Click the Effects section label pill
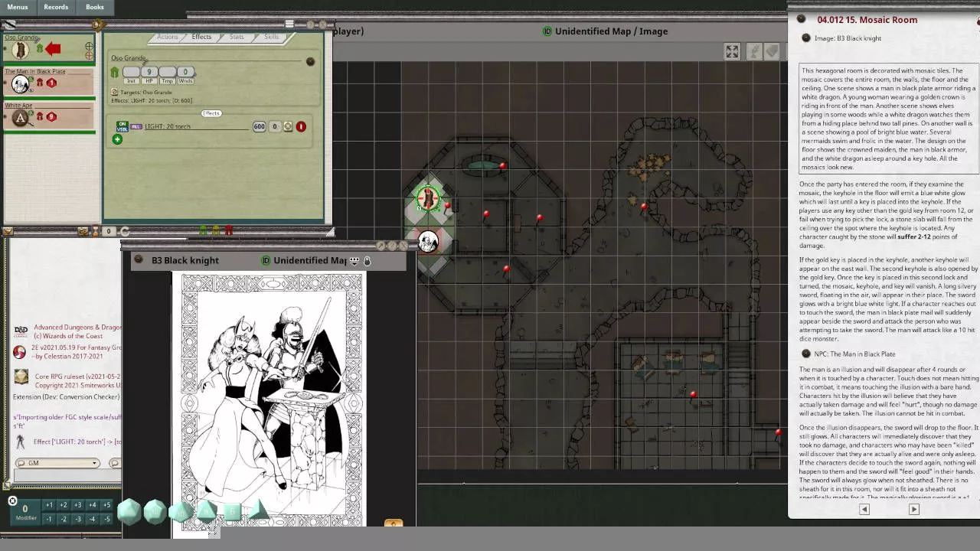980x551 pixels. pos(211,113)
